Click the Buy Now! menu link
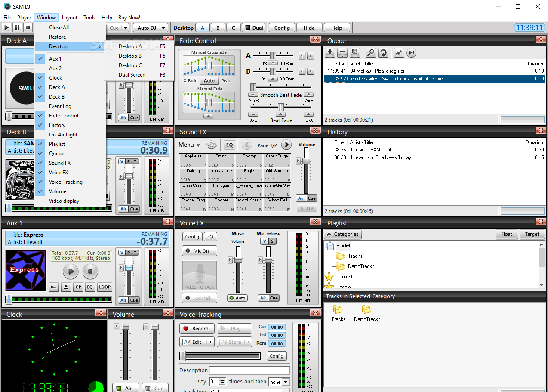This screenshot has height=392, width=548. point(129,18)
